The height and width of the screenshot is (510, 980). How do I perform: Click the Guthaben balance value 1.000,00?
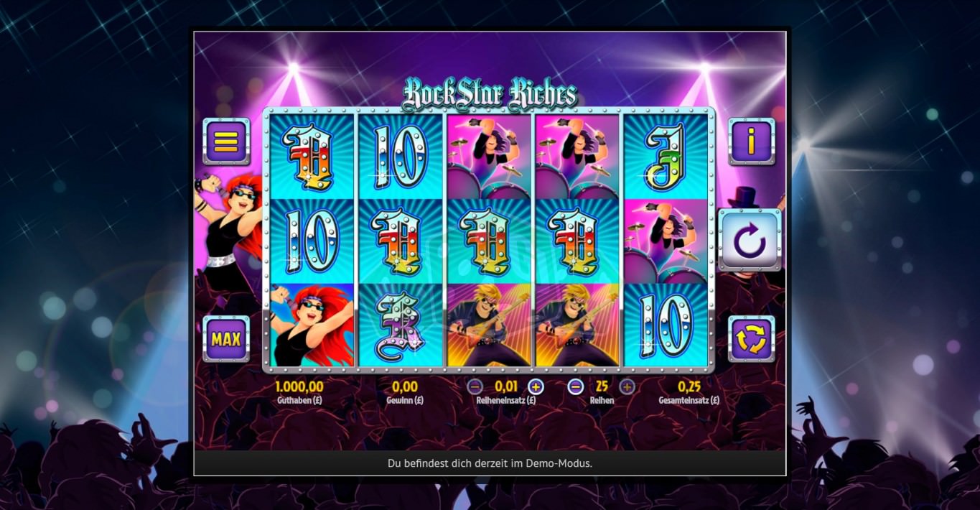click(x=299, y=386)
